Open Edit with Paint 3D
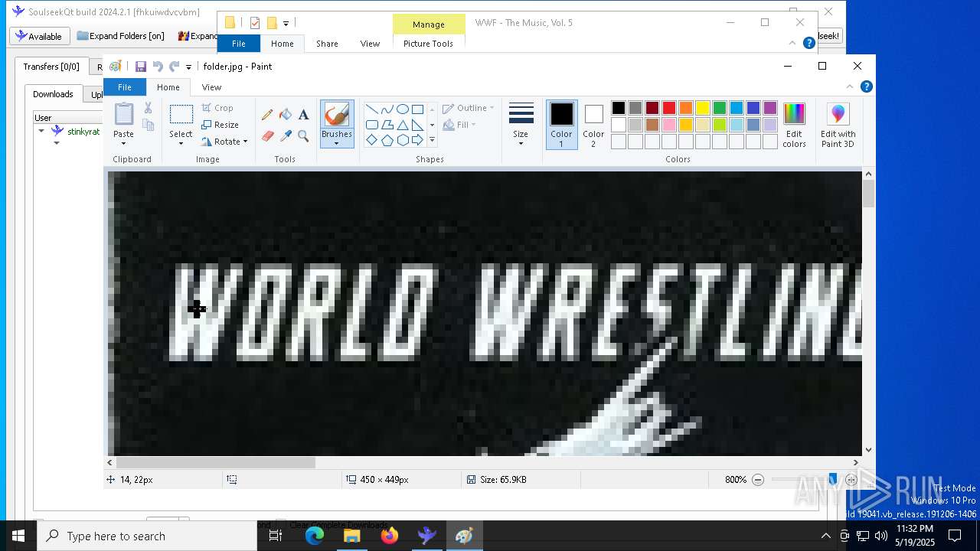This screenshot has height=551, width=980. (838, 126)
